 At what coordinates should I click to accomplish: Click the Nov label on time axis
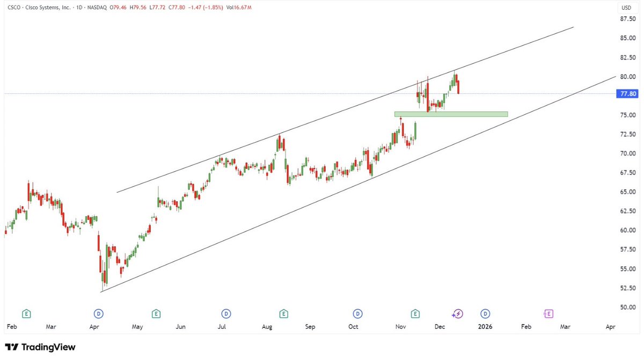[400, 326]
